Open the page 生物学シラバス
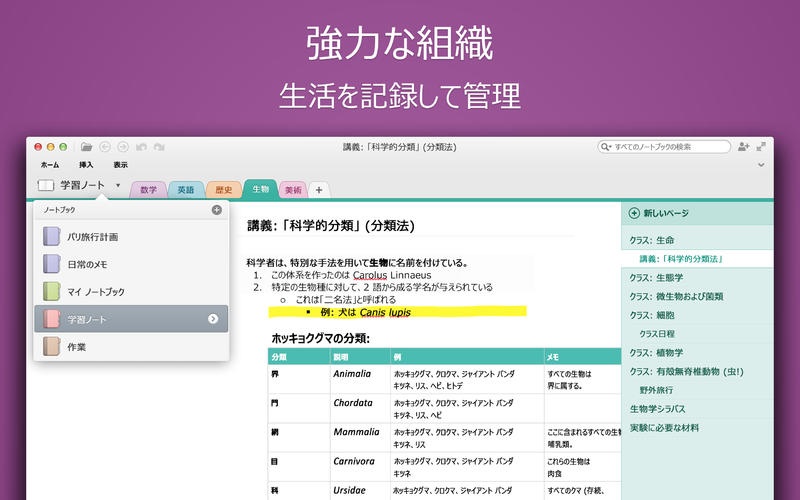800x500 pixels. pyautogui.click(x=697, y=409)
